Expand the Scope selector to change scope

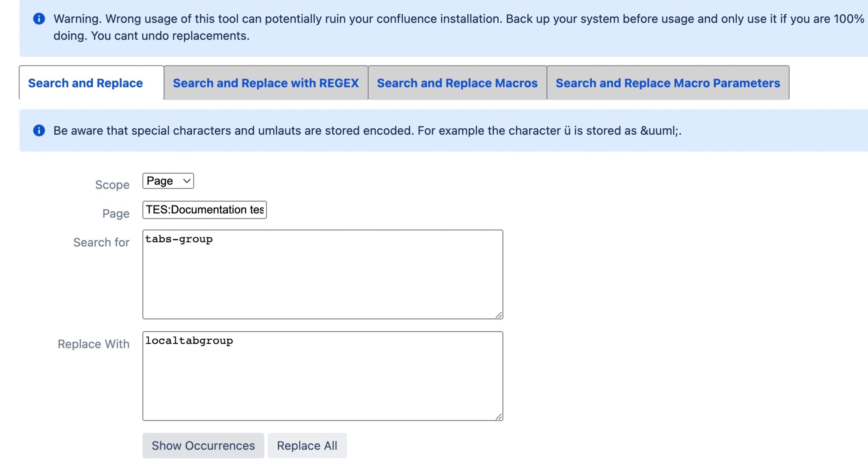[167, 181]
